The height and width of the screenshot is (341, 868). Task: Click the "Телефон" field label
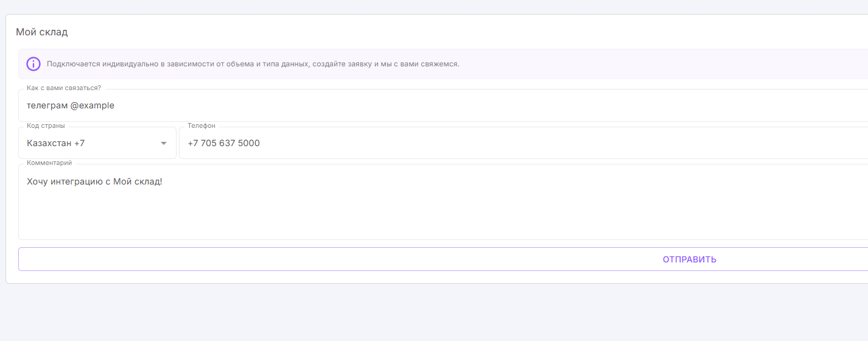201,125
